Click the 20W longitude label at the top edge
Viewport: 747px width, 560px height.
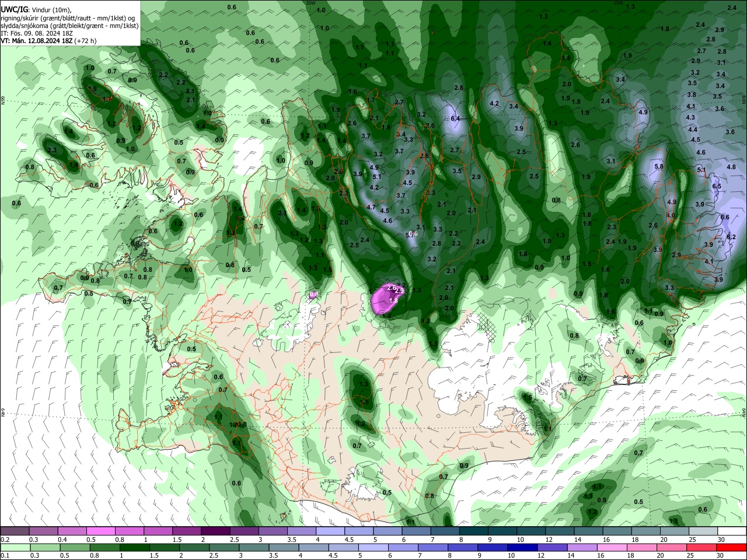310,3
